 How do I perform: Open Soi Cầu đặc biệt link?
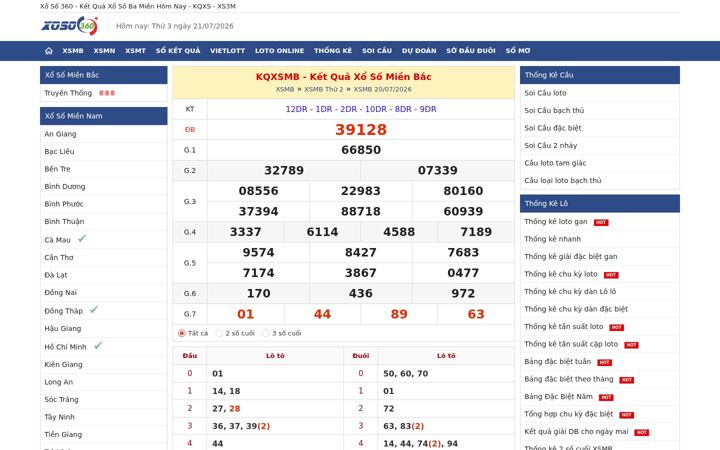pos(553,128)
